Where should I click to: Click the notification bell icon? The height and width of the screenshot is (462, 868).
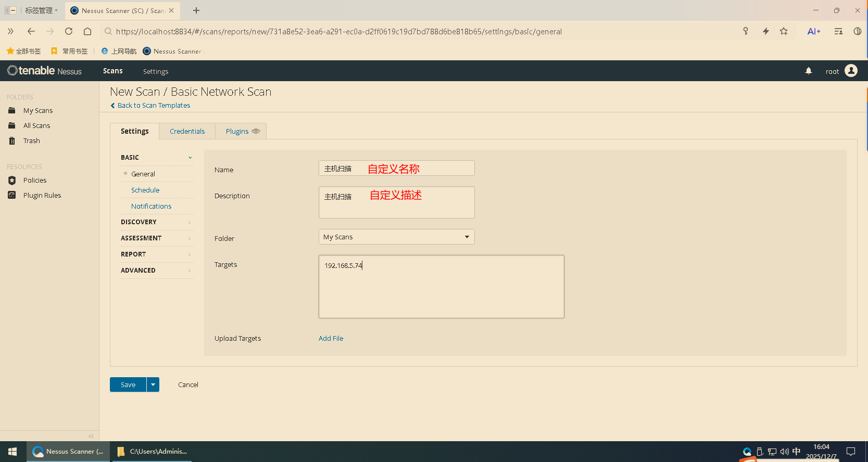[809, 71]
